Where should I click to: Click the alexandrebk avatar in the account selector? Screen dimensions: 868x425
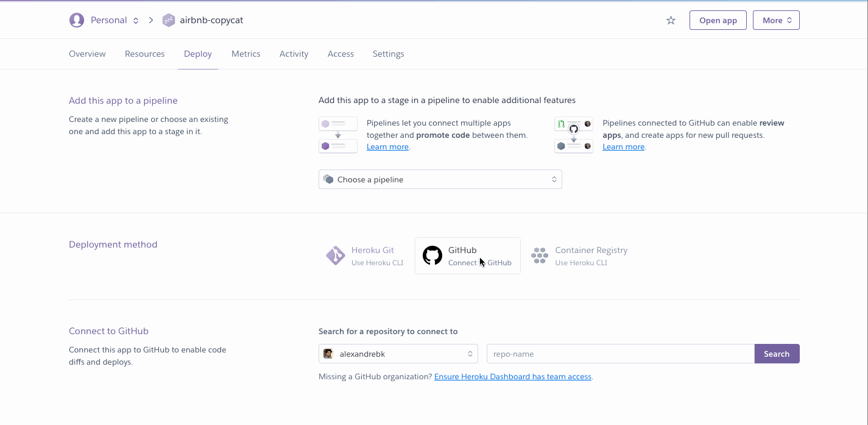[328, 354]
